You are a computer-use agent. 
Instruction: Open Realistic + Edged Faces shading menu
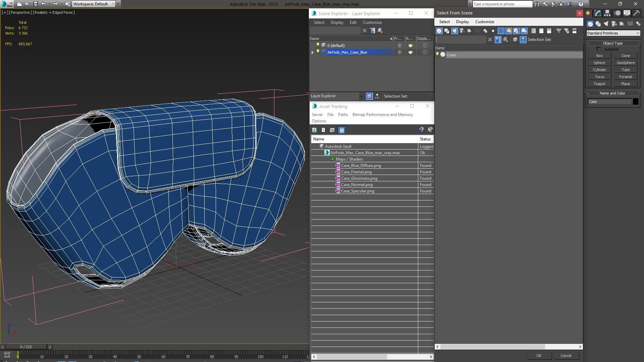(x=54, y=12)
